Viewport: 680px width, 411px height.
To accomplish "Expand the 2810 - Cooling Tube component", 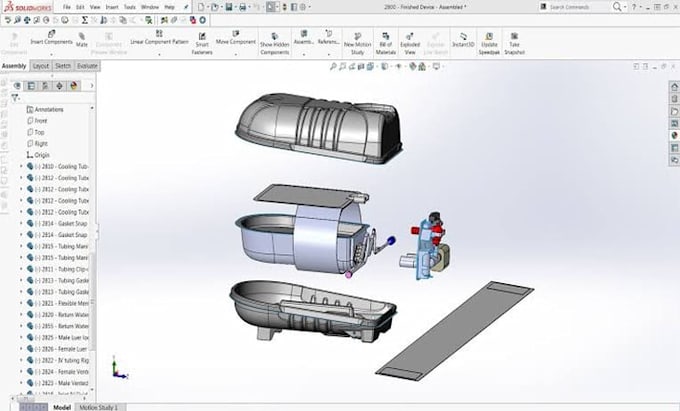I will [21, 166].
